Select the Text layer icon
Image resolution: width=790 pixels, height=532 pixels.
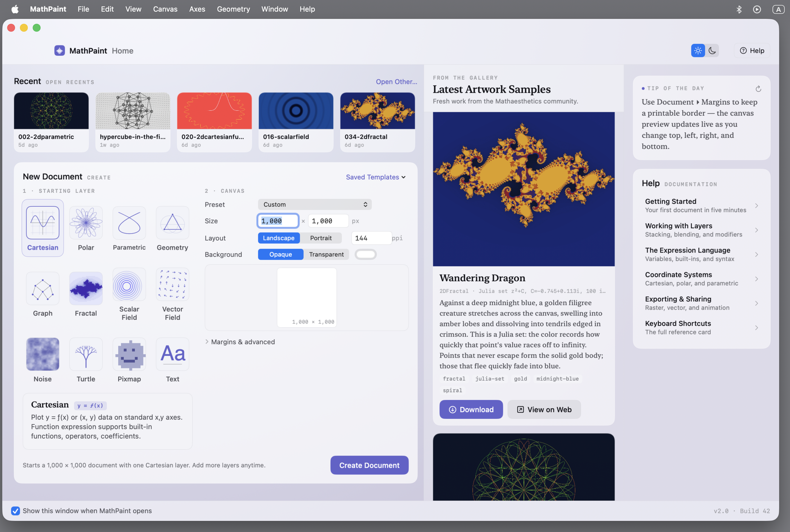(x=173, y=354)
